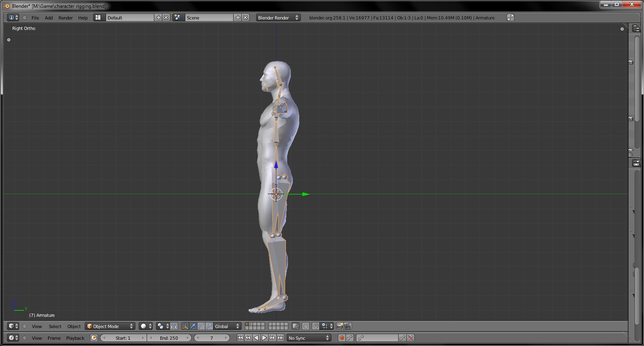Click the delete keyframes crossed key icon

(x=410, y=338)
